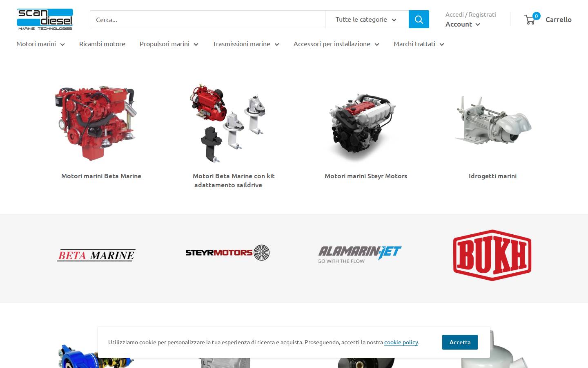This screenshot has height=368, width=588.
Task: Expand Accessori per installazione menu
Action: click(336, 44)
